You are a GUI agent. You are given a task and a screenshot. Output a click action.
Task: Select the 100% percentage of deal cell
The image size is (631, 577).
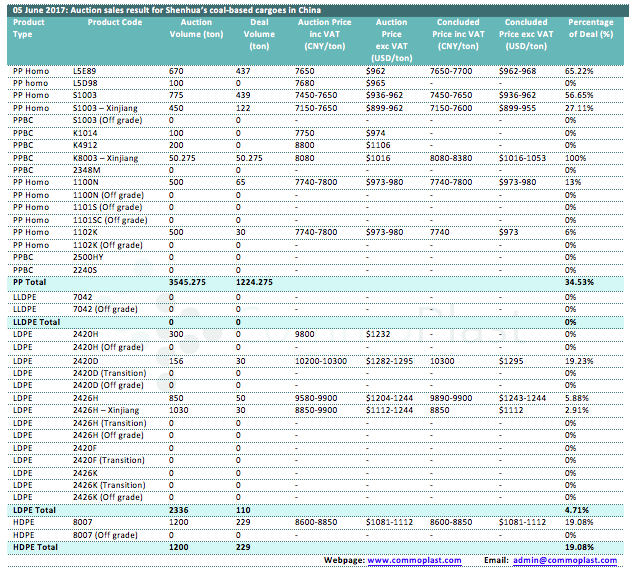[577, 157]
